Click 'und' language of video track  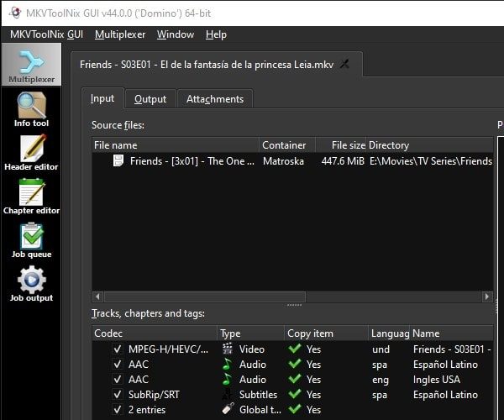point(381,349)
